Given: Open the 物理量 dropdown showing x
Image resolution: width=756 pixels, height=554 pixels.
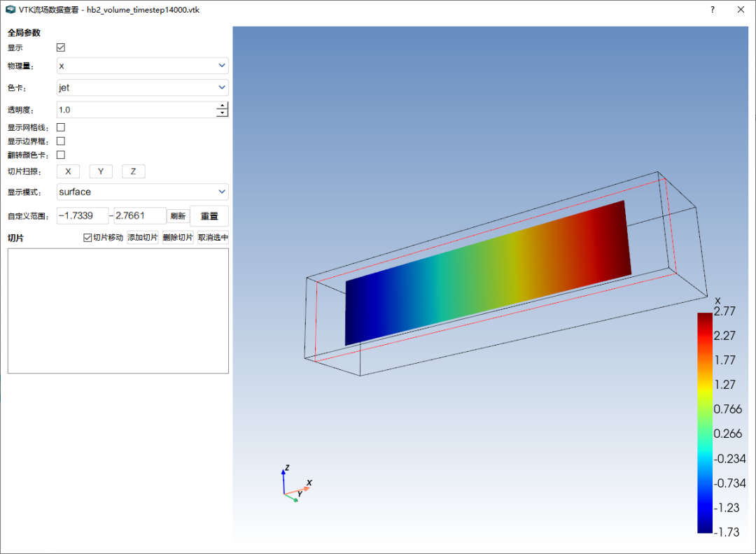Looking at the screenshot, I should tap(143, 66).
